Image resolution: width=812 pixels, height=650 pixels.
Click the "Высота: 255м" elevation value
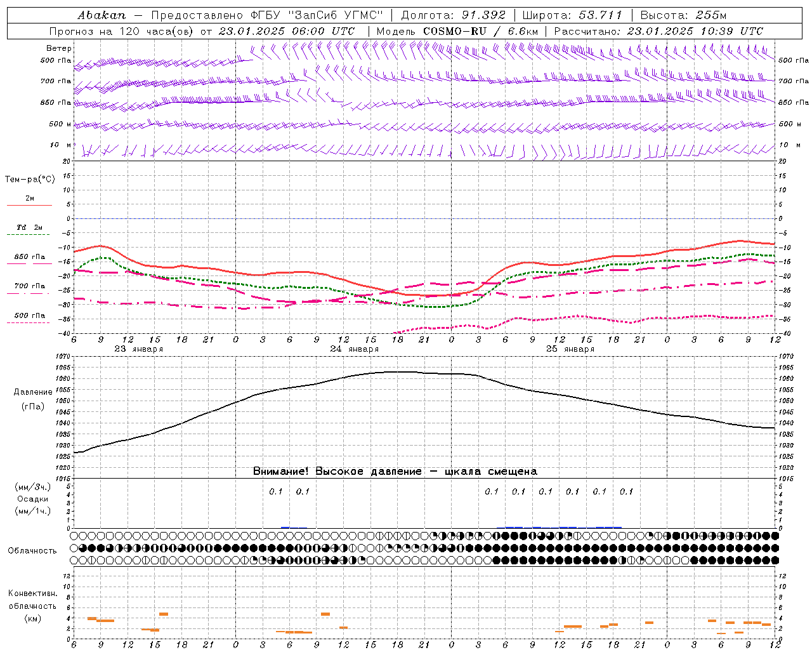(683, 15)
